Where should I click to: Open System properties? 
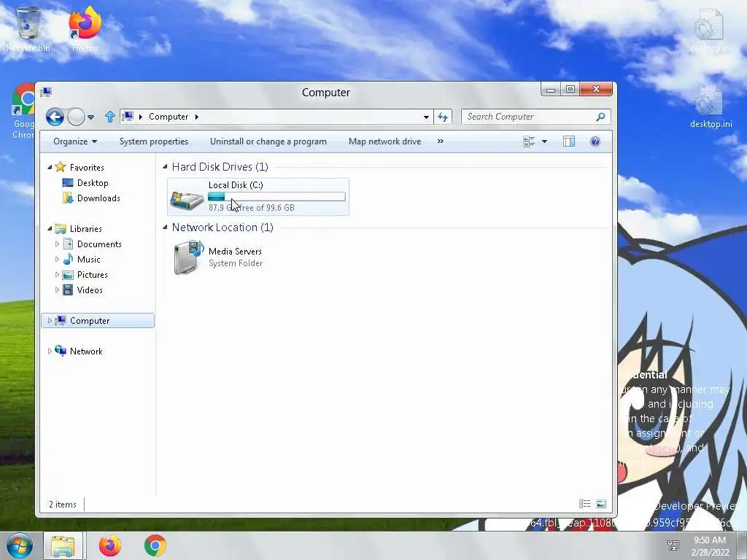point(154,141)
